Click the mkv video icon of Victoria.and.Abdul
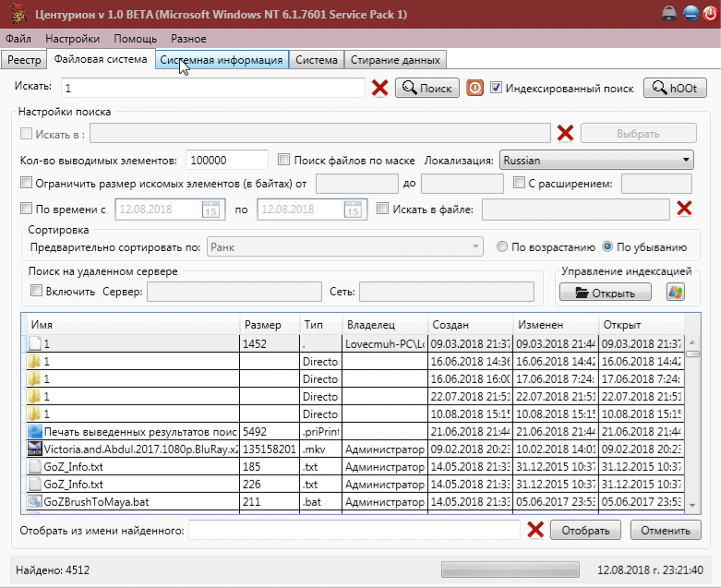This screenshot has height=588, width=721. (34, 449)
